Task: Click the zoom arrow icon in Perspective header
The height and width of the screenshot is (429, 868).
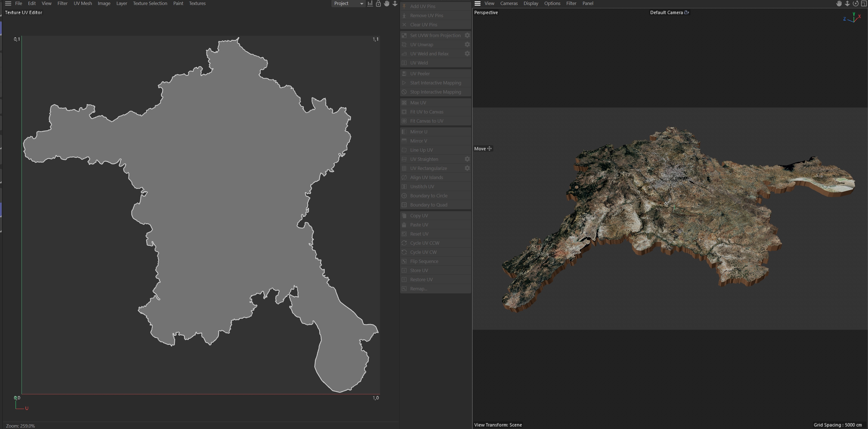Action: [847, 3]
